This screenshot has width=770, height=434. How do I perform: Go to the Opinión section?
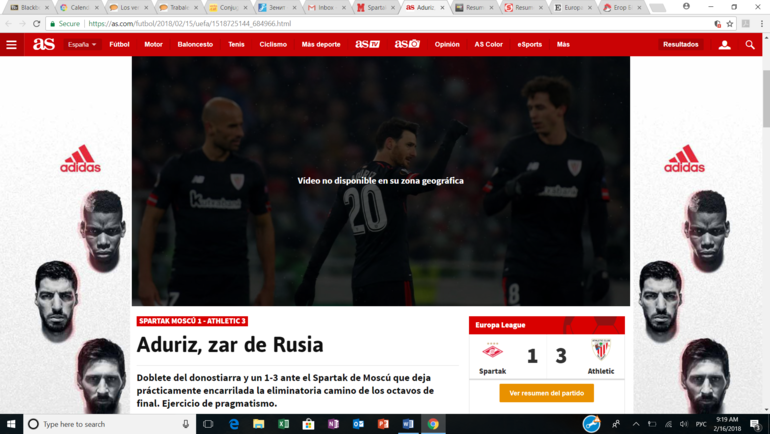coord(447,44)
